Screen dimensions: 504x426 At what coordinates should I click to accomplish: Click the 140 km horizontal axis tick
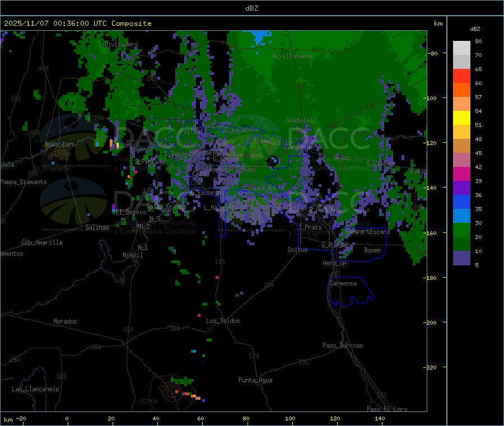[380, 419]
